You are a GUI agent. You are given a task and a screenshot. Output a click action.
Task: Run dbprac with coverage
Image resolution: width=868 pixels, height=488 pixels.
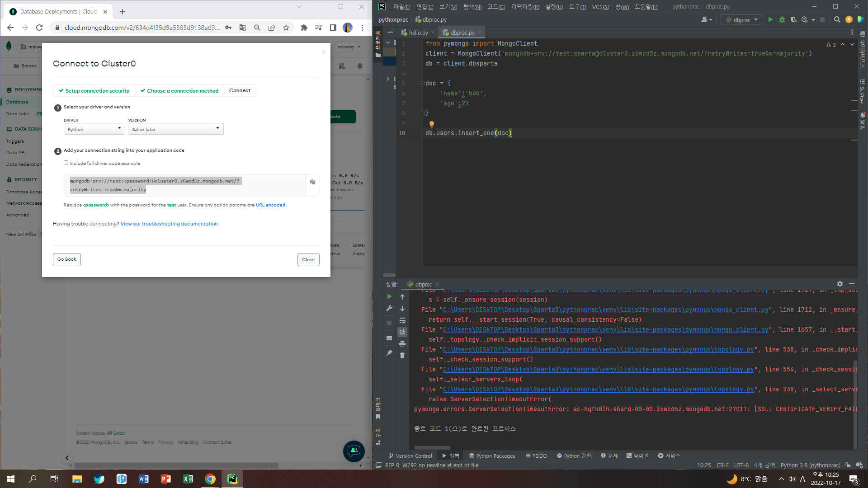click(x=793, y=20)
